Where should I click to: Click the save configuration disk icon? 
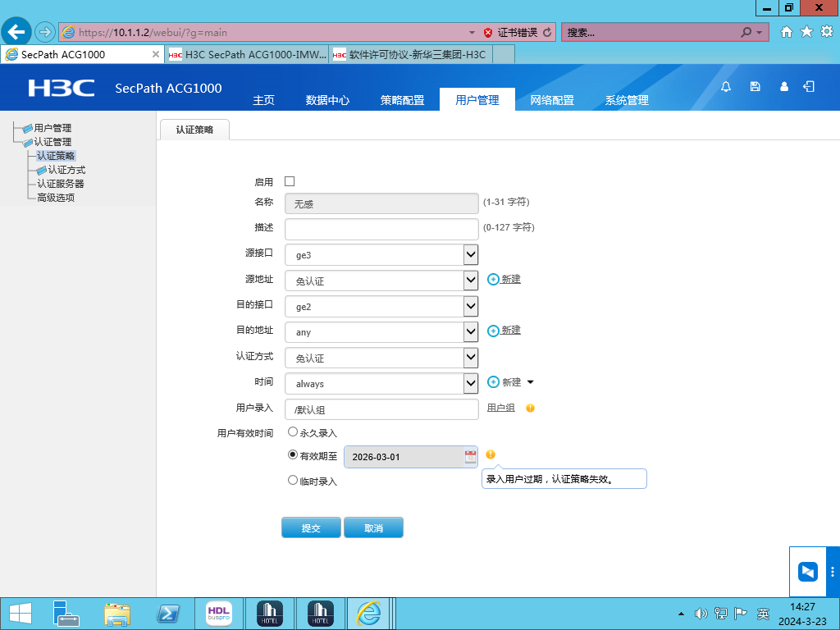[756, 87]
